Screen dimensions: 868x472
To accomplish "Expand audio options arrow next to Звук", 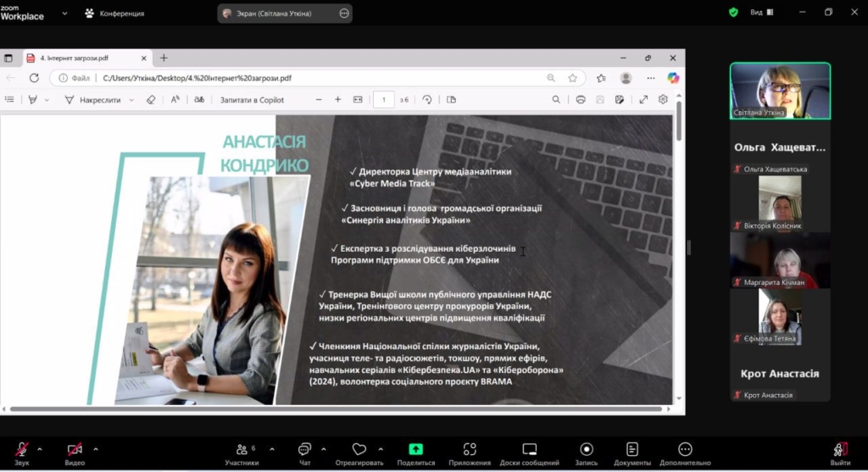I will point(40,448).
